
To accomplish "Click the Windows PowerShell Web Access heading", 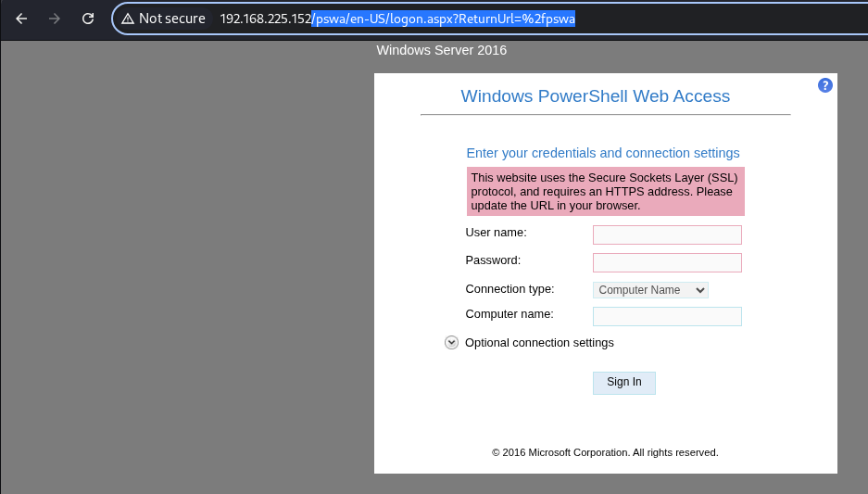I will tap(595, 96).
